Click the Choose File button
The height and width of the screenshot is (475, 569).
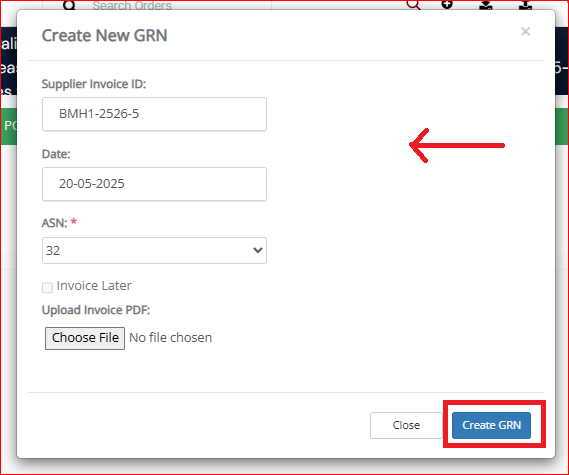coord(85,338)
